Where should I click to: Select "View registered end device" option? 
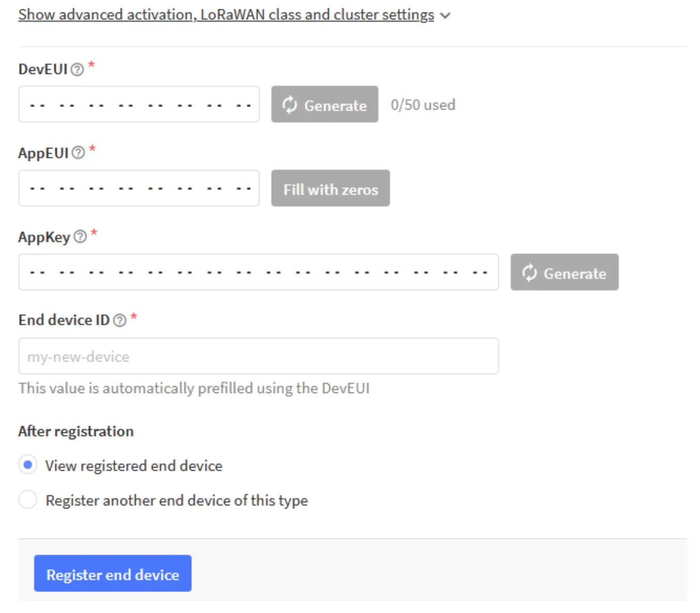[x=28, y=465]
